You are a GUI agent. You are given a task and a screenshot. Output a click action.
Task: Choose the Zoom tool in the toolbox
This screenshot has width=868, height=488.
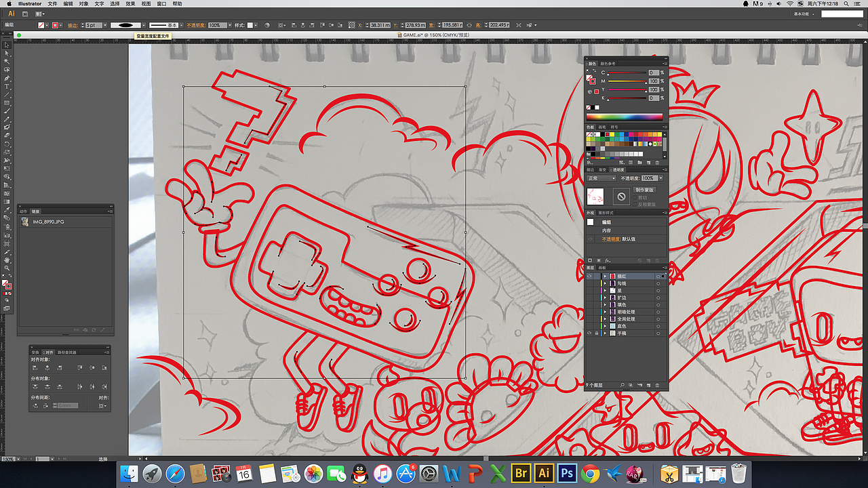(7, 268)
